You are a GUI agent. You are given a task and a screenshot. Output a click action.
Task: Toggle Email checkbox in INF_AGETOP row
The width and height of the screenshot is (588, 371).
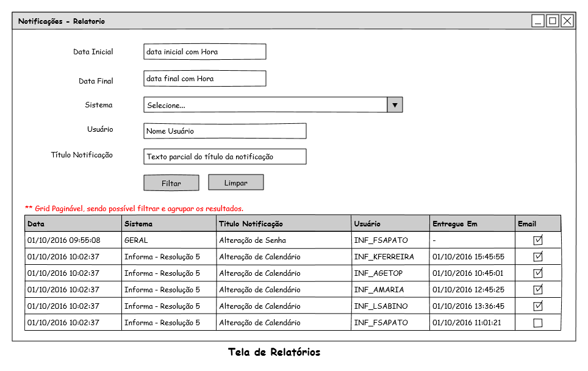click(x=537, y=273)
